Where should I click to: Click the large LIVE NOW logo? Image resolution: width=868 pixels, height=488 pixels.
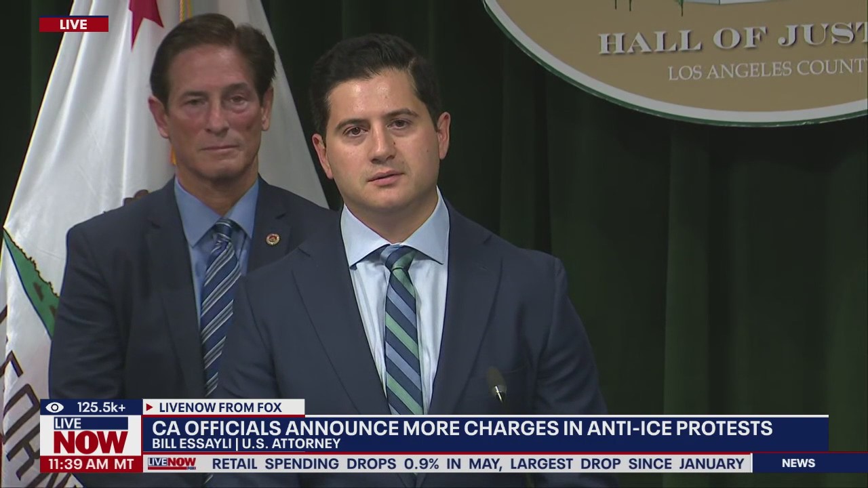click(90, 436)
